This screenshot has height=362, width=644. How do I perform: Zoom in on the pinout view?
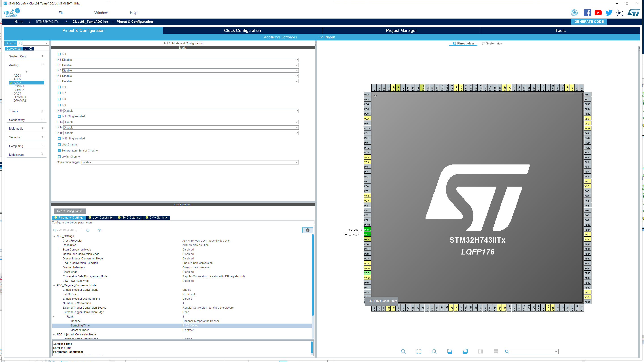403,351
